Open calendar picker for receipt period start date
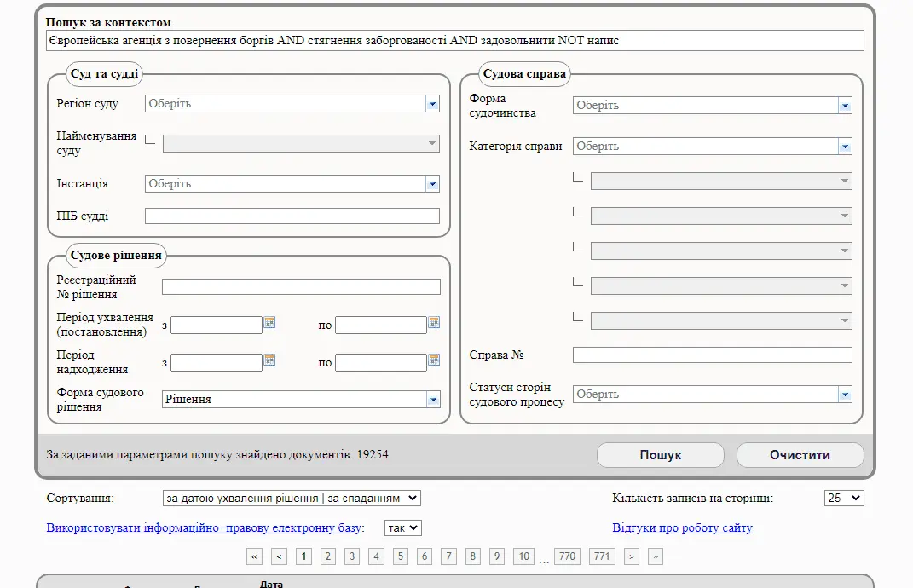Viewport: 913px width, 588px height. click(271, 361)
